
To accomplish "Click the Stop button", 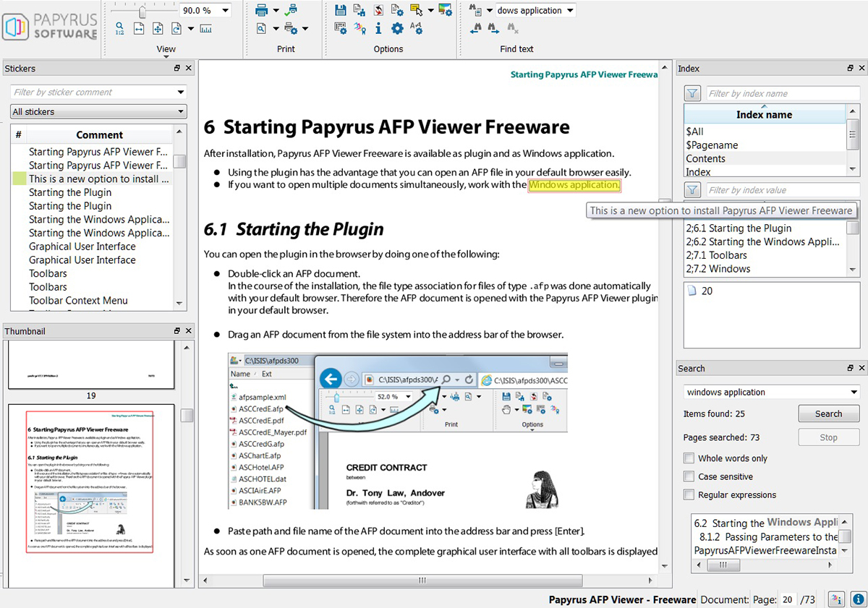I will (x=828, y=437).
